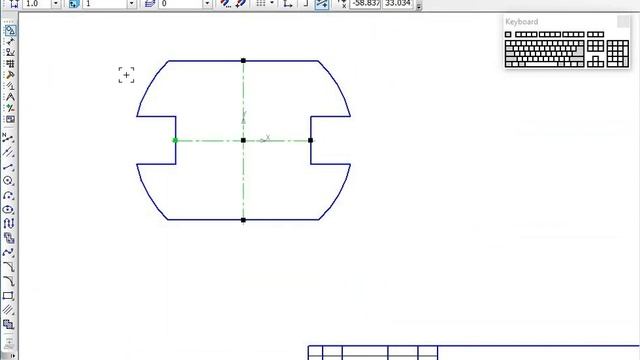Viewport: 640px width, 360px height.
Task: Click the center node of the axes
Action: click(x=243, y=140)
